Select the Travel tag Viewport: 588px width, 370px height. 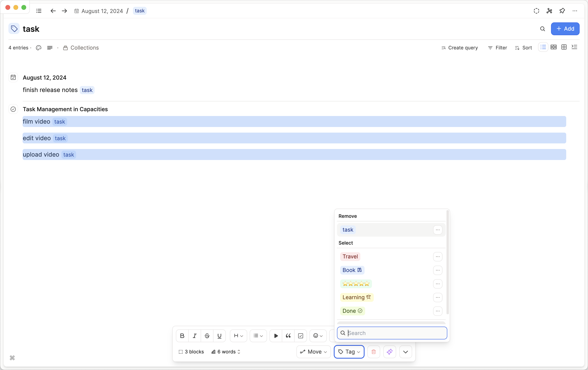point(350,256)
